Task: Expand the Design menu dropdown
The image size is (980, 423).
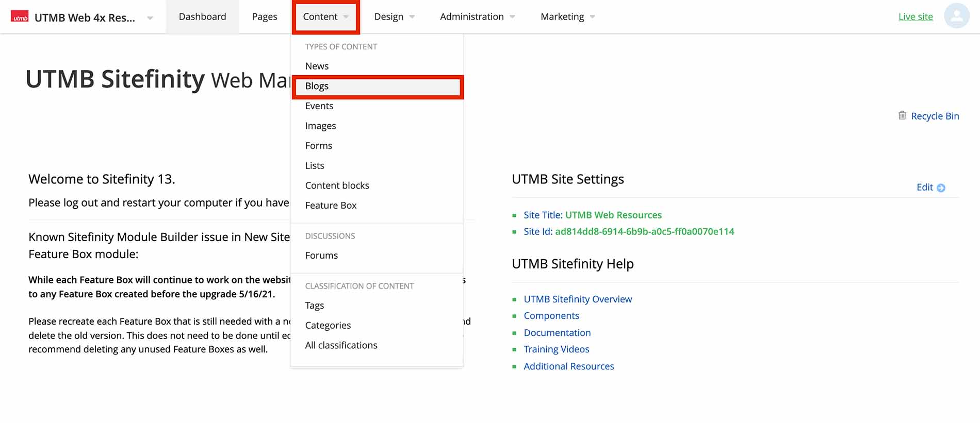Action: pos(395,17)
